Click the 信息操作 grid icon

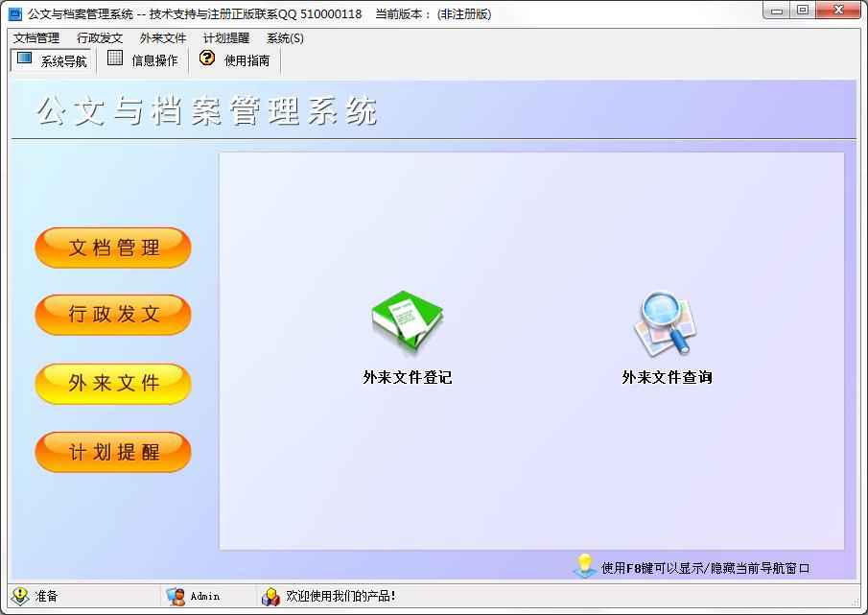click(x=115, y=58)
